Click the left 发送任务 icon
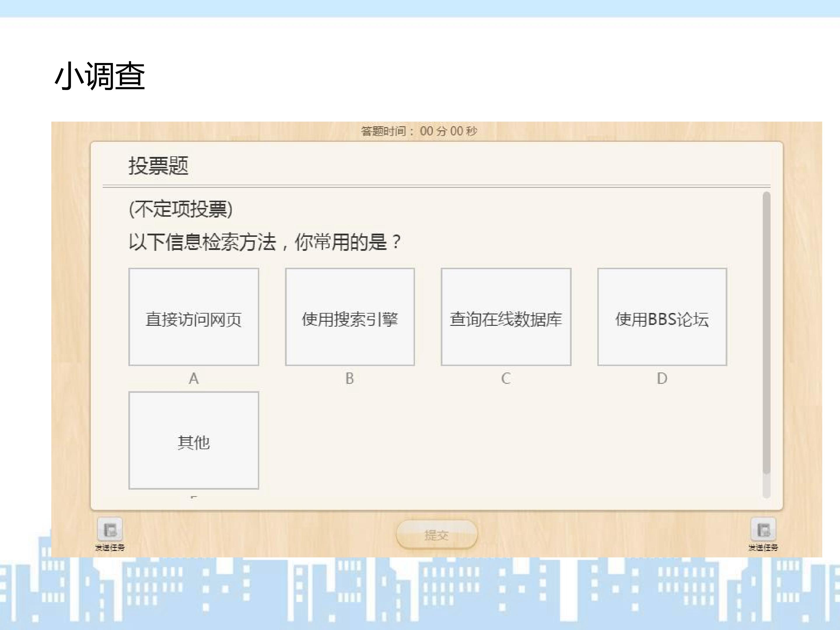 110,529
